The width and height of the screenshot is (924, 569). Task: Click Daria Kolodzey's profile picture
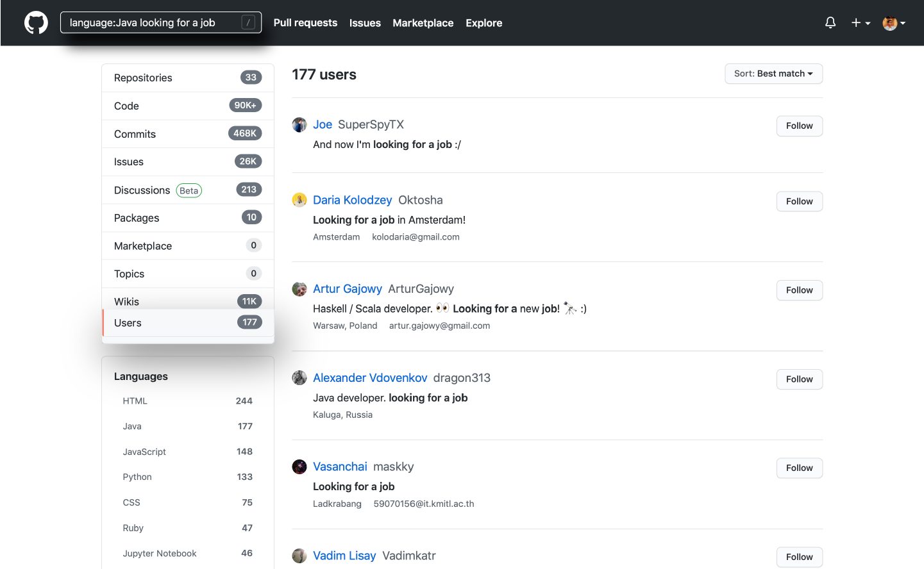pyautogui.click(x=299, y=199)
